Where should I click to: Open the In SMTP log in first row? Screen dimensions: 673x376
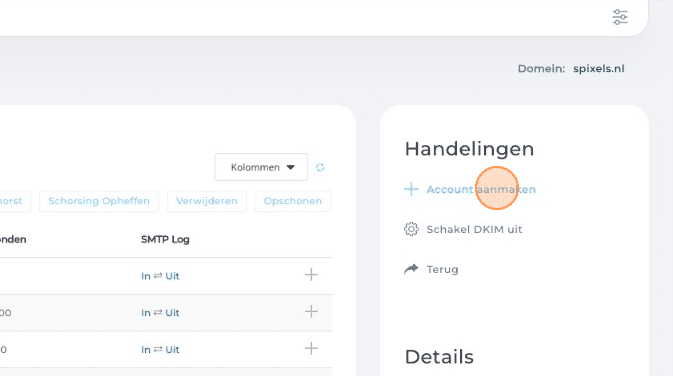pyautogui.click(x=146, y=276)
